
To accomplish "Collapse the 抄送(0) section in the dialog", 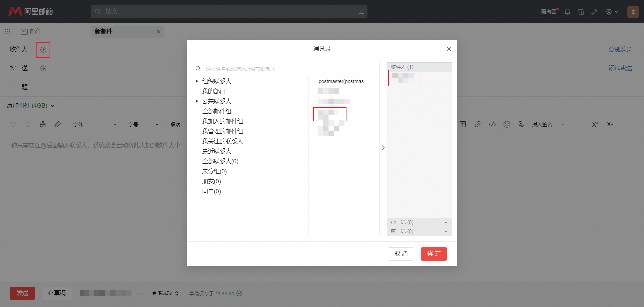I will (x=446, y=222).
